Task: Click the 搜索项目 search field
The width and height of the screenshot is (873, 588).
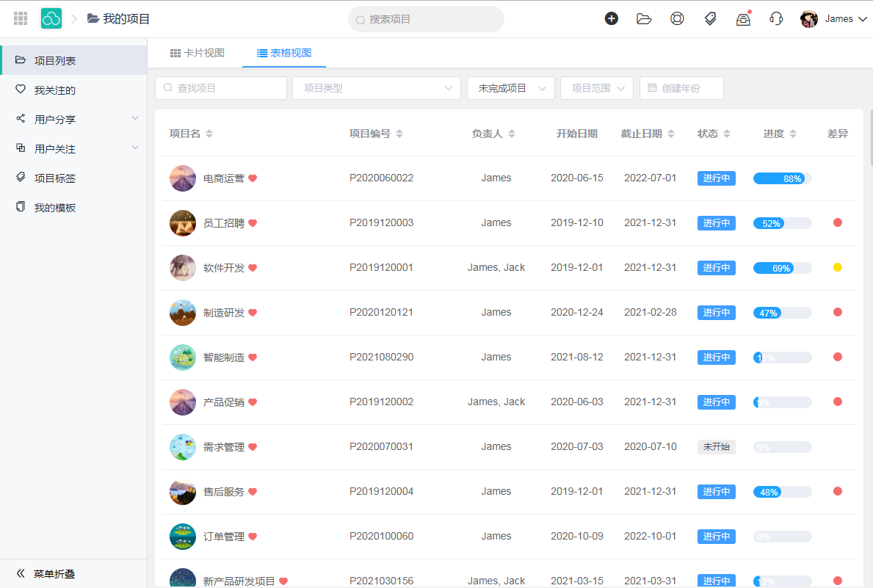Action: (x=426, y=19)
